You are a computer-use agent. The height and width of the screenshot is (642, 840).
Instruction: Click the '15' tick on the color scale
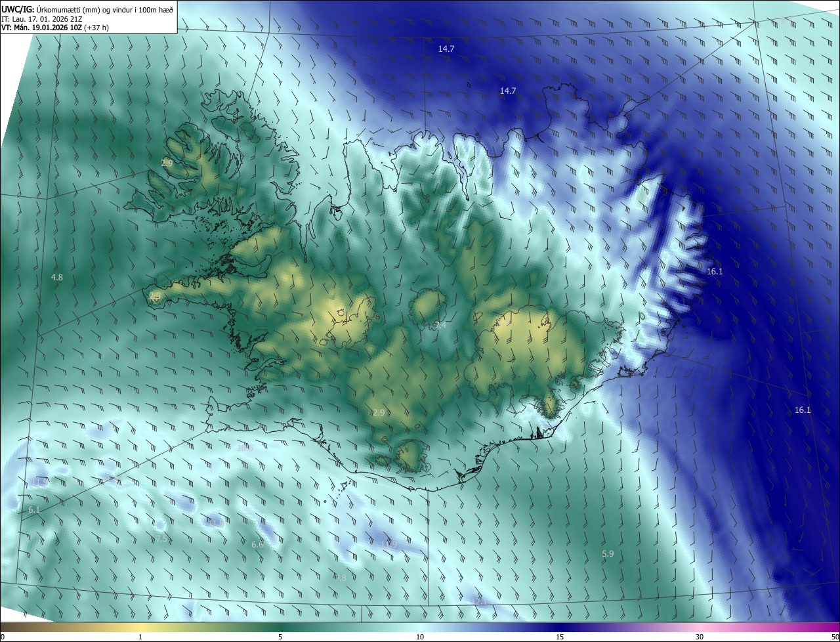(560, 637)
